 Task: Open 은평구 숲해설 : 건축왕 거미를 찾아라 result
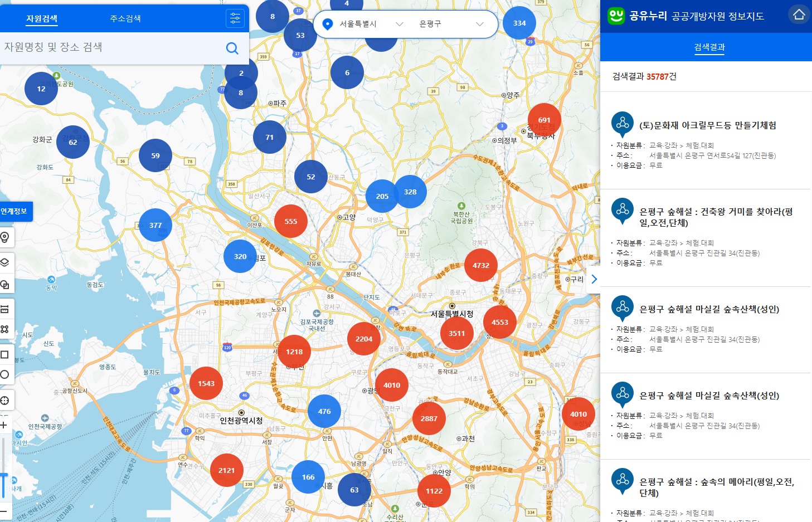tap(716, 217)
